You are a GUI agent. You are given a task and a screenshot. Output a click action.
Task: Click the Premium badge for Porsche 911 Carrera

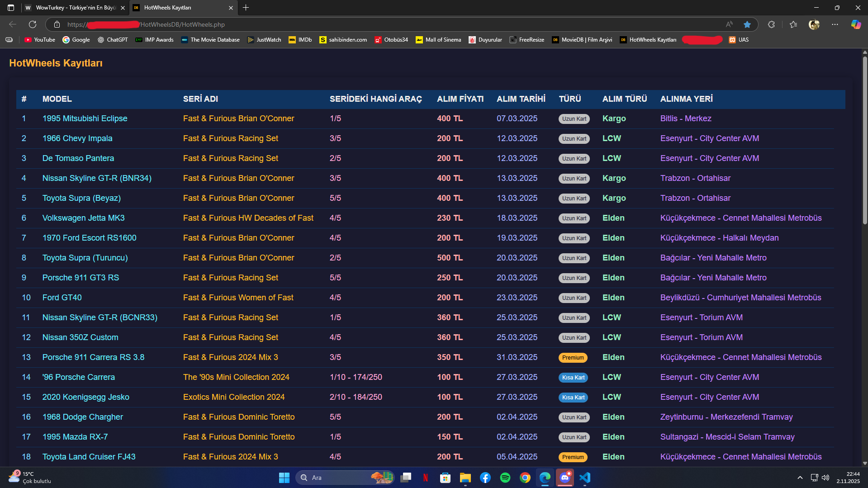coord(573,358)
